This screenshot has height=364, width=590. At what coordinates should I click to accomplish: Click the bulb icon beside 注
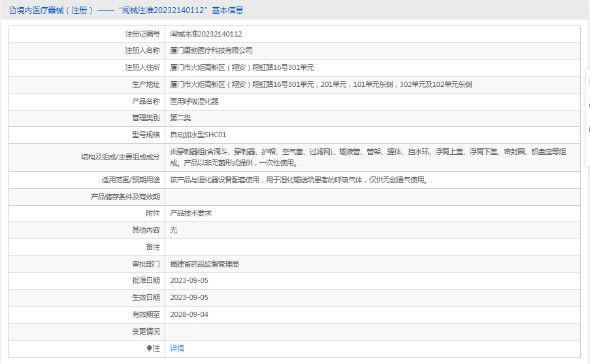pyautogui.click(x=149, y=348)
